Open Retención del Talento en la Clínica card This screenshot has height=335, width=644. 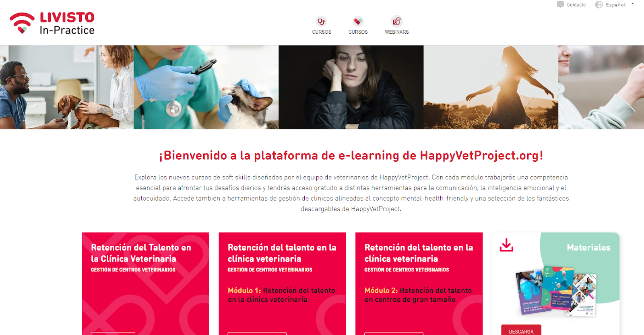(146, 284)
